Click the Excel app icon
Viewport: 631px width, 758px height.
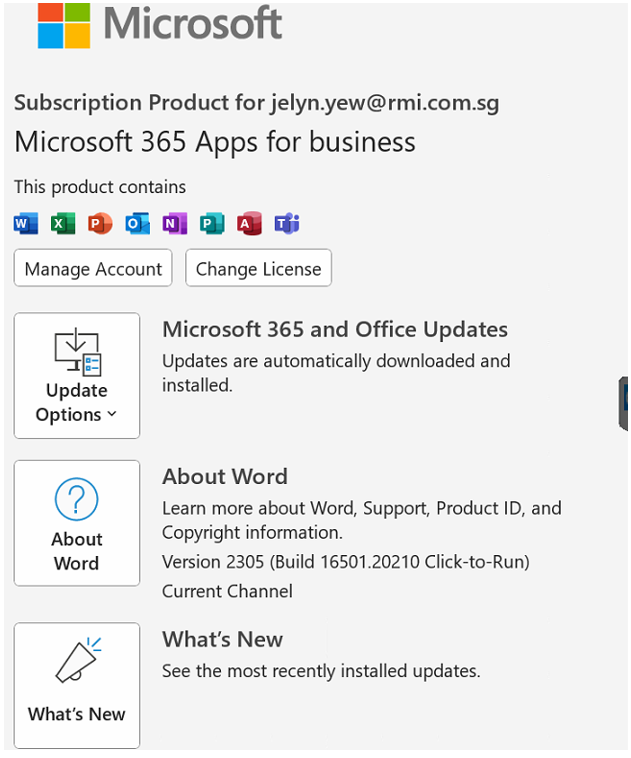(63, 223)
